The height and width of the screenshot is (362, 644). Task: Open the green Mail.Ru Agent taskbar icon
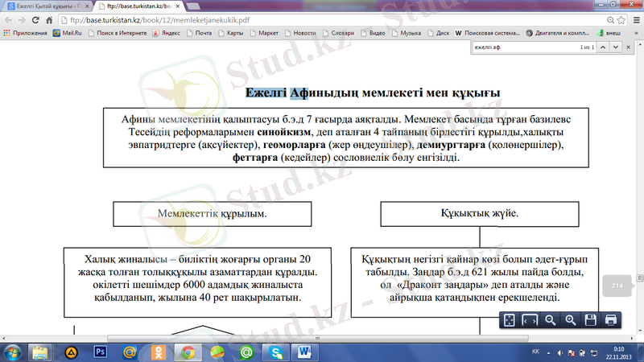246,352
